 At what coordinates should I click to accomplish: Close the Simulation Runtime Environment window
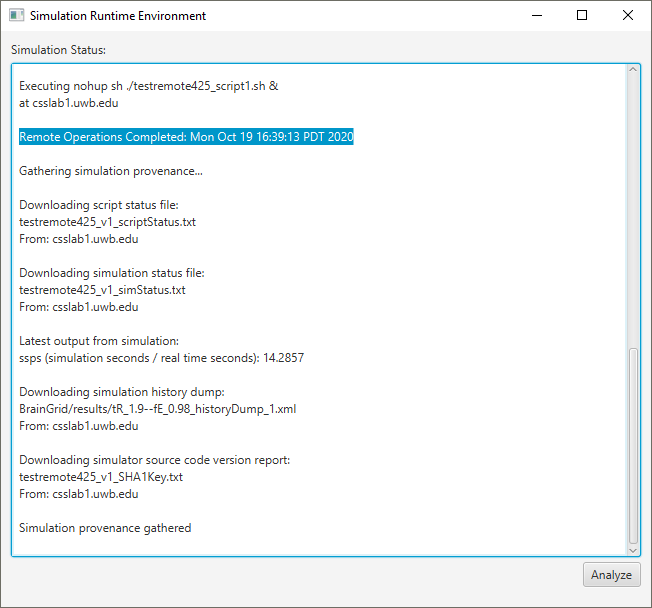click(x=627, y=15)
